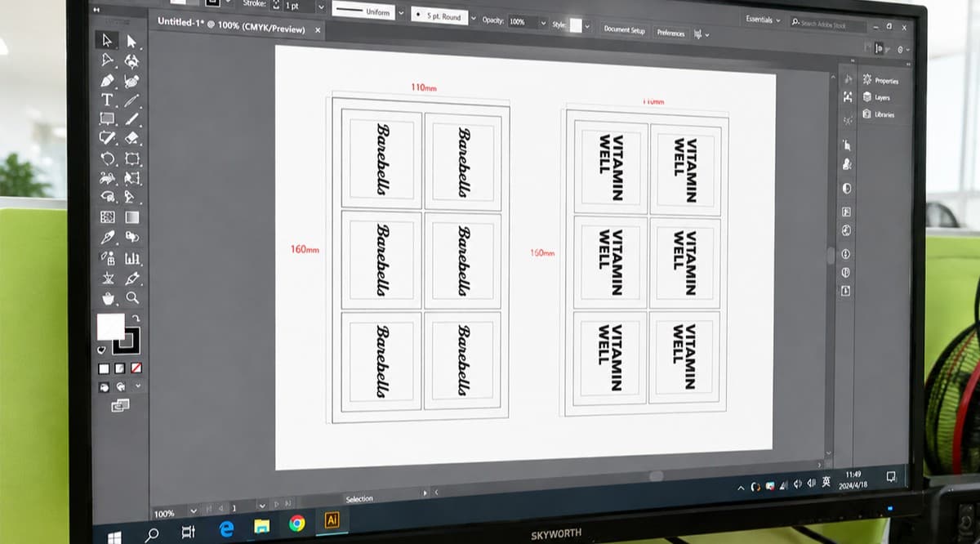
Task: Open the graphic Style dropdown
Action: coord(589,26)
